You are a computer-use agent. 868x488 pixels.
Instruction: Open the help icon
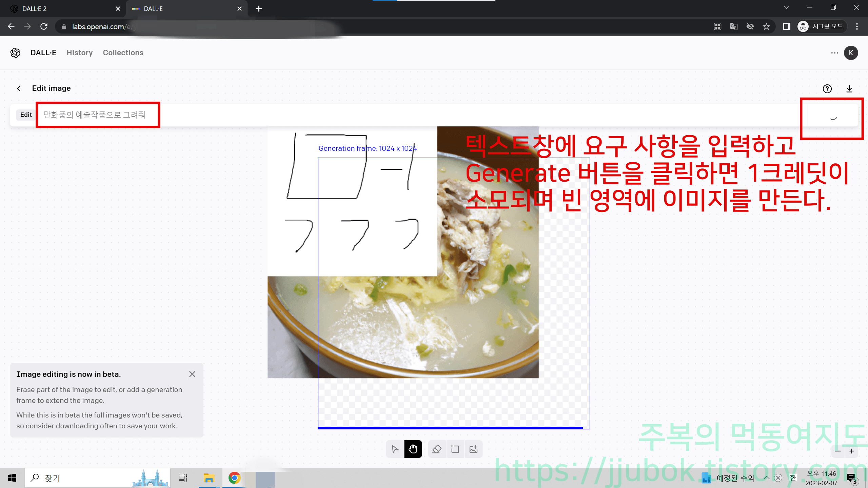click(827, 89)
